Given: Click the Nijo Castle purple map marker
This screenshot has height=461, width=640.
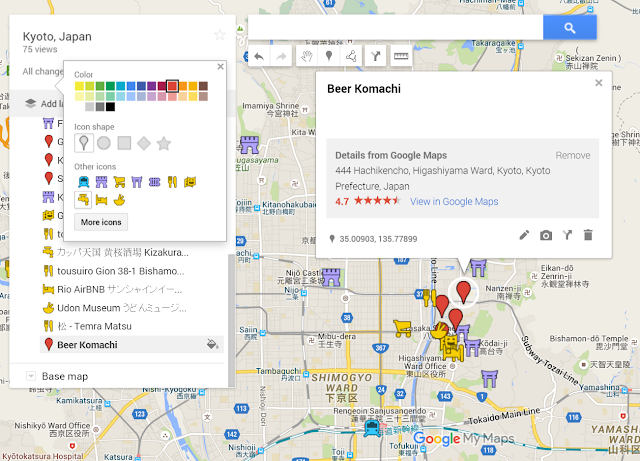Looking at the screenshot, I should (331, 277).
